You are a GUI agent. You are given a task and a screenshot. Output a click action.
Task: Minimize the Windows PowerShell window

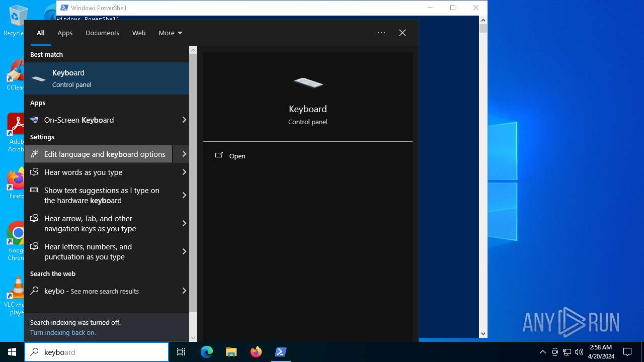pyautogui.click(x=430, y=8)
